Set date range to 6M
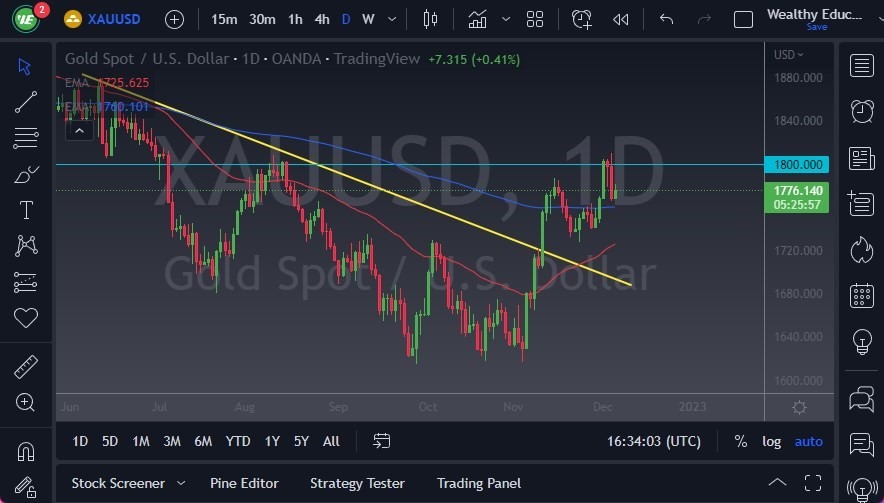This screenshot has width=884, height=503. point(203,441)
